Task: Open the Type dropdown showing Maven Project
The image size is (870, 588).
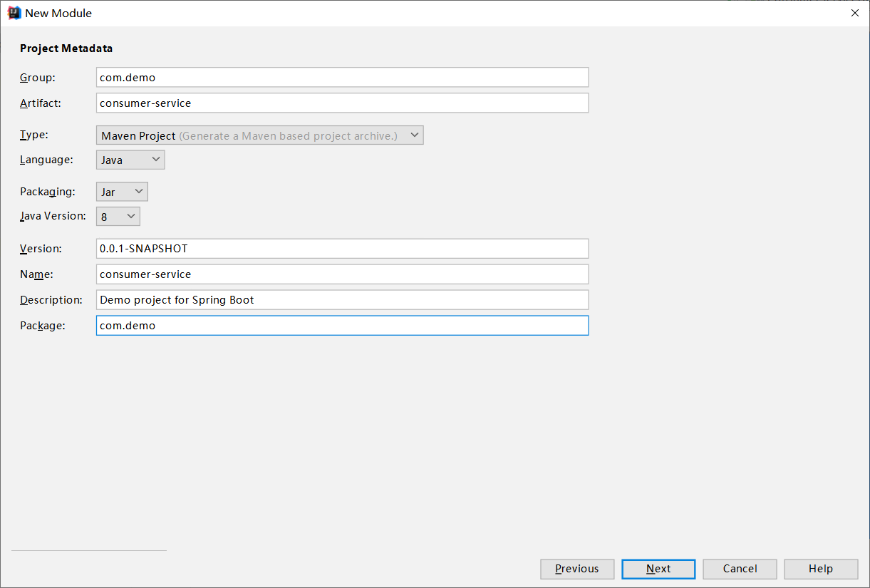Action: point(260,135)
